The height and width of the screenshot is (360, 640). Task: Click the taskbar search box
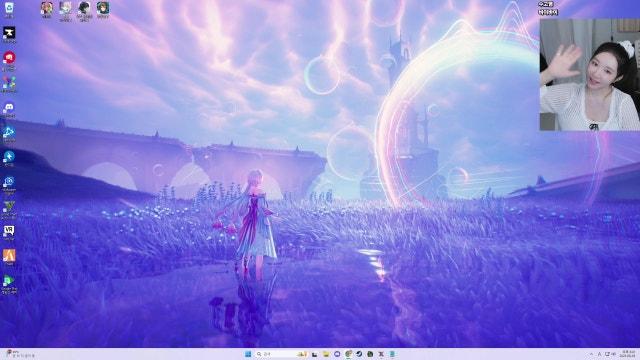[277, 354]
